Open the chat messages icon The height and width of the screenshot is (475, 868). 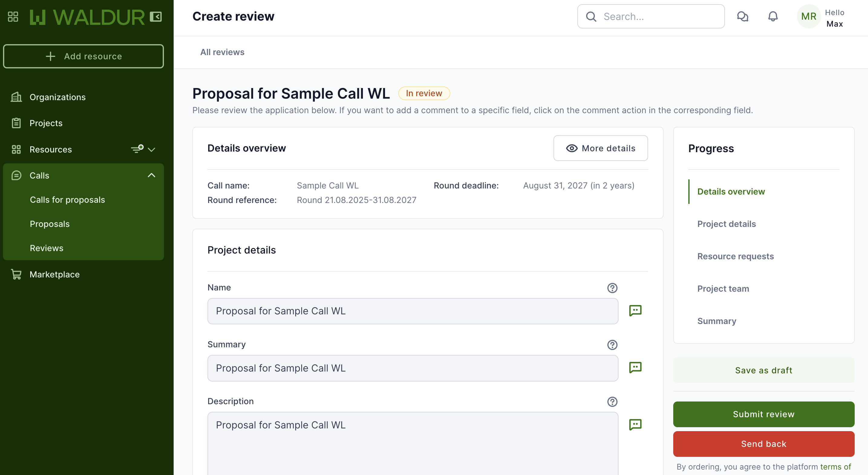click(x=743, y=16)
